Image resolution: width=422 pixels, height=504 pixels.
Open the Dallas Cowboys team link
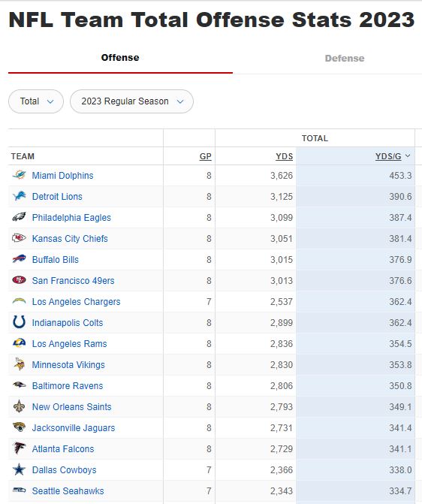point(65,470)
